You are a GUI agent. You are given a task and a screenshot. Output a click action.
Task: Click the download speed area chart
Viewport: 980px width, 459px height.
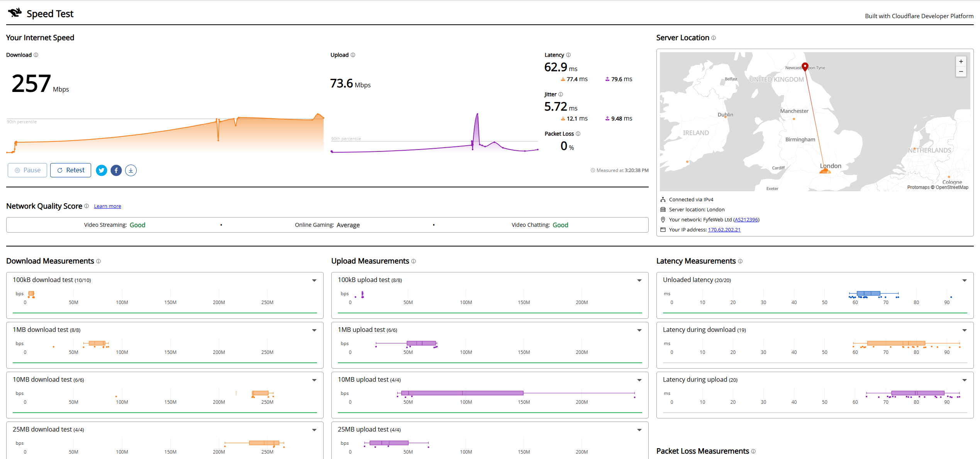pyautogui.click(x=165, y=133)
